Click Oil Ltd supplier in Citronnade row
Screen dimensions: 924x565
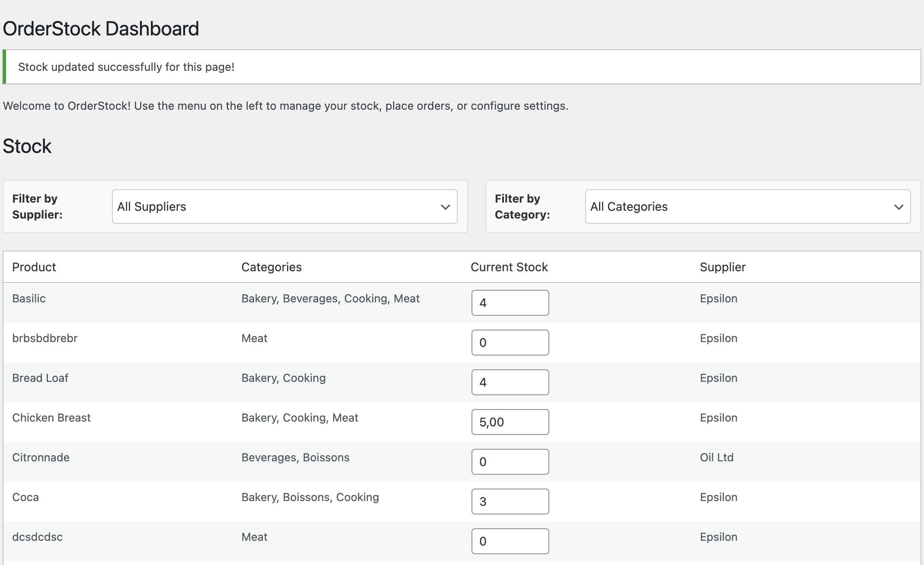717,457
